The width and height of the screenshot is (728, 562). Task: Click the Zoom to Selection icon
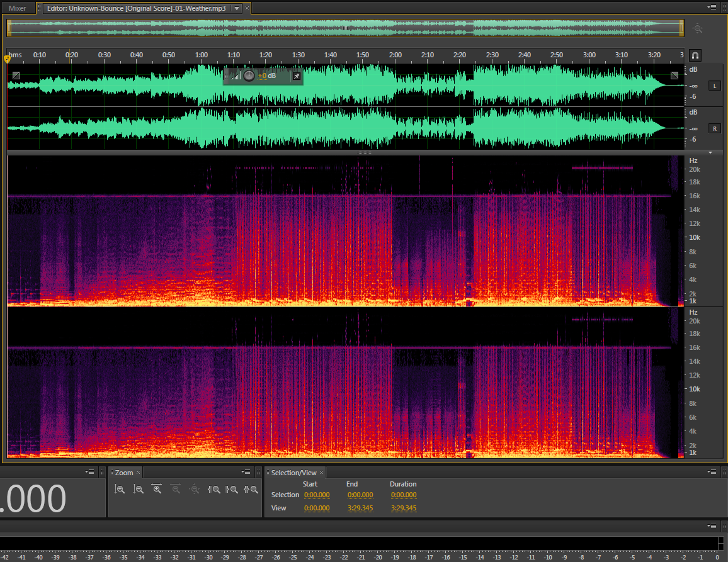click(x=251, y=489)
